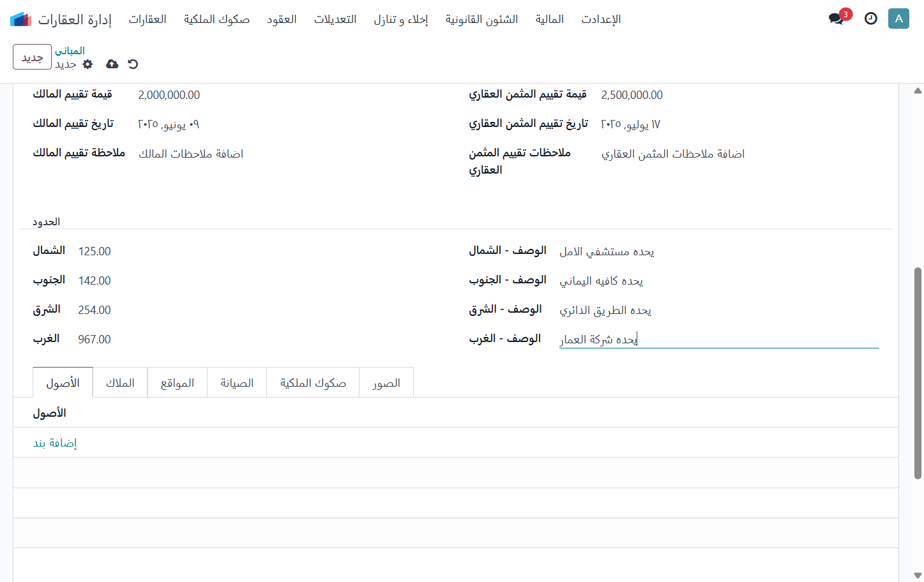Open the صكوك الملكية top menu
The height and width of the screenshot is (582, 924).
(x=216, y=19)
